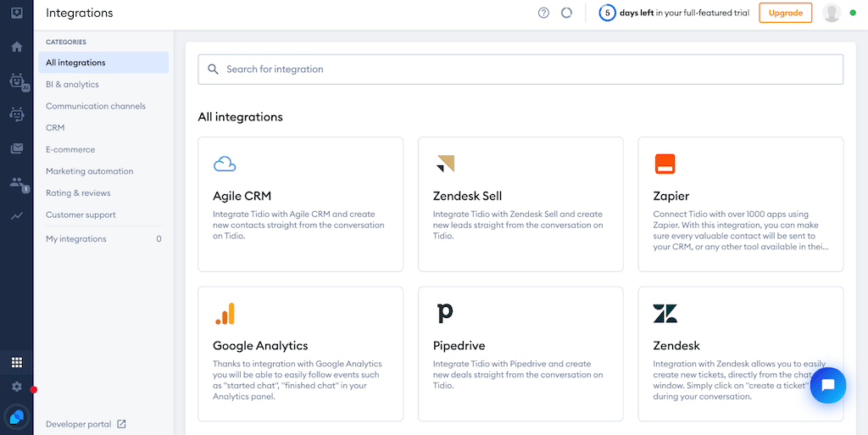
Task: Open the Zendesk integration title
Action: (676, 345)
